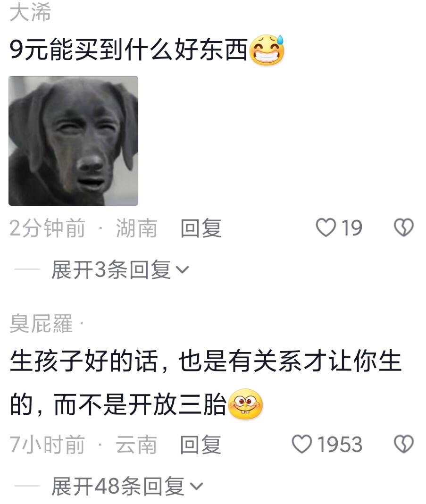Image resolution: width=426 pixels, height=504 pixels.
Task: Click the 19 likes count
Action: pyautogui.click(x=352, y=228)
